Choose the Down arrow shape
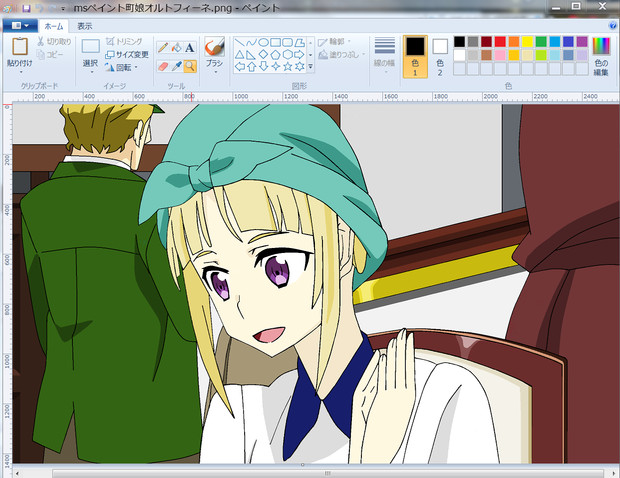This screenshot has height=478, width=620. (264, 66)
